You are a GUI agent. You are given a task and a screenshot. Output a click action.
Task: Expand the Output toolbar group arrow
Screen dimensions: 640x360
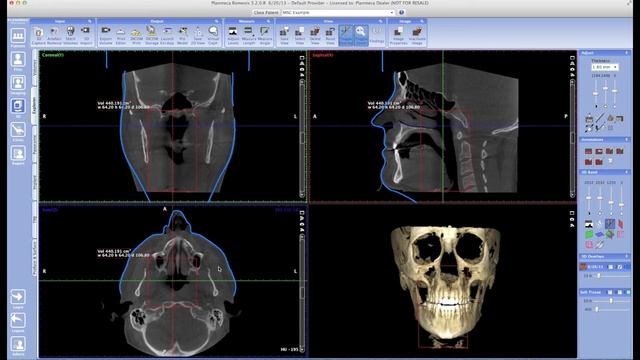[x=217, y=21]
